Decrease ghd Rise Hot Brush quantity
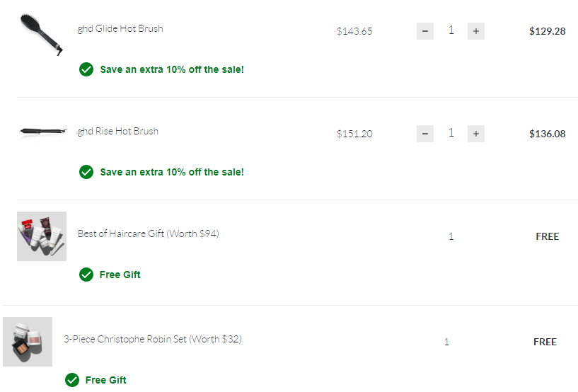Image resolution: width=578 pixels, height=392 pixels. (424, 134)
